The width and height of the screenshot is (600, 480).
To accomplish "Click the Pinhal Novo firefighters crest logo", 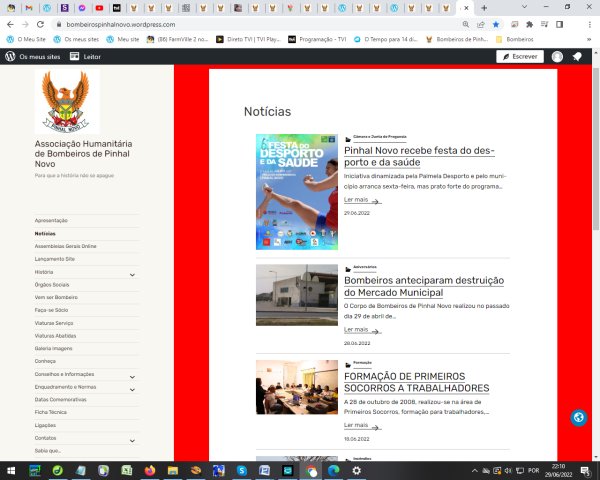I will coord(67,100).
